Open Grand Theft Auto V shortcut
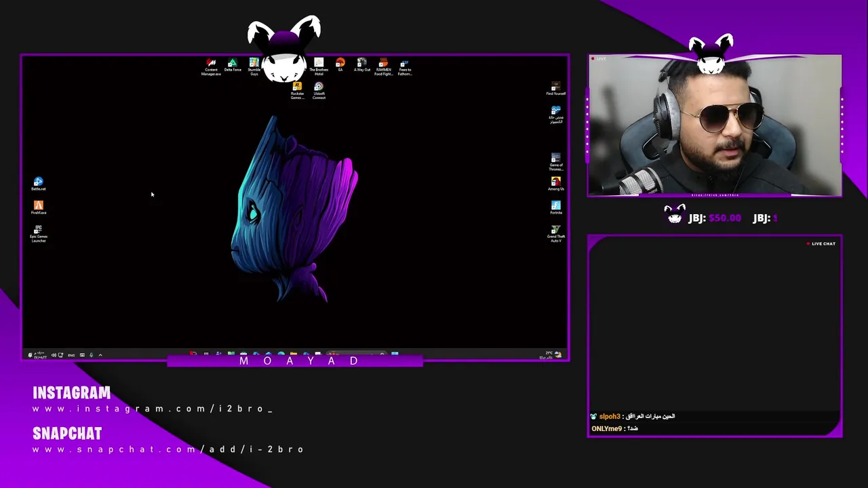The height and width of the screenshot is (488, 868). coord(555,234)
